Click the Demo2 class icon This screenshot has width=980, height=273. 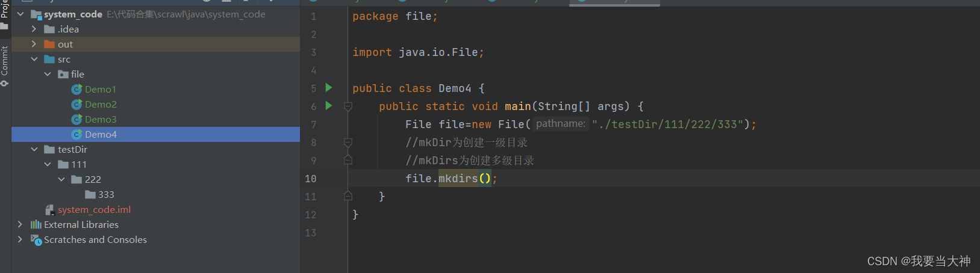(x=76, y=105)
